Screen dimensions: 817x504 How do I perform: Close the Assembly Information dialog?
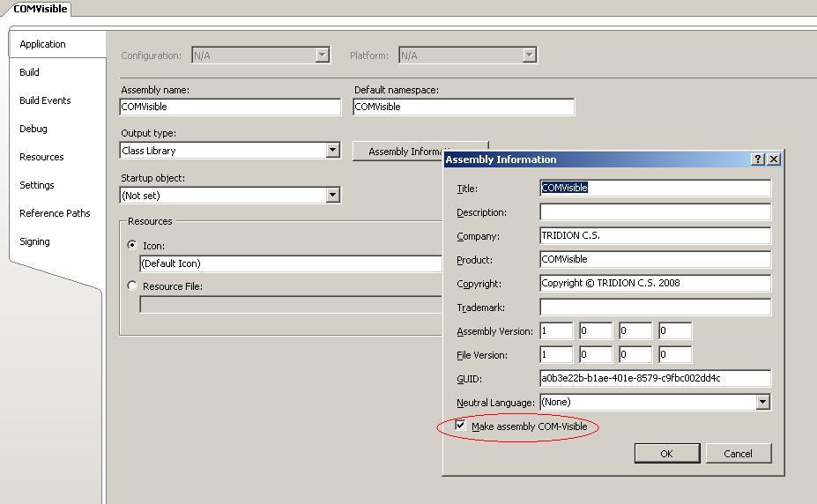coord(774,159)
